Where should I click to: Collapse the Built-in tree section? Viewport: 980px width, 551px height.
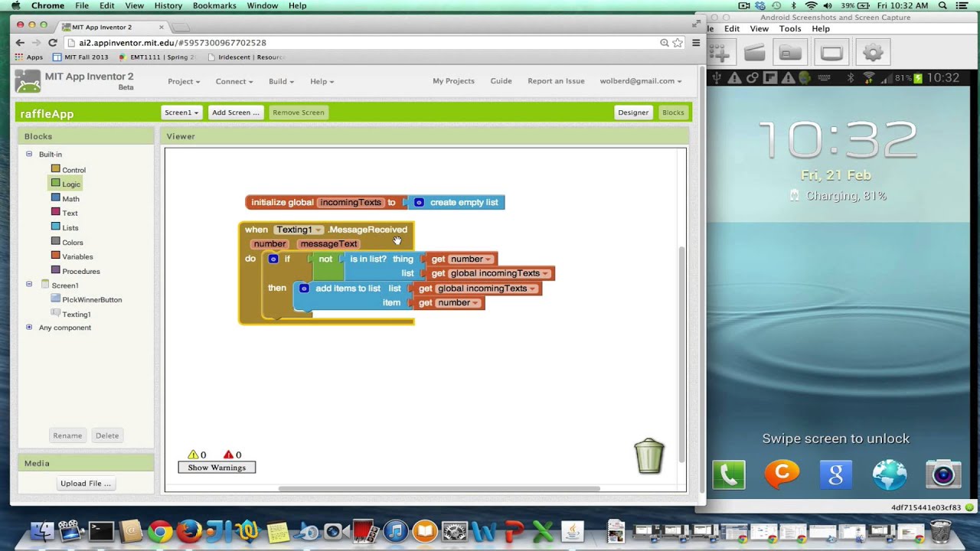pyautogui.click(x=29, y=154)
